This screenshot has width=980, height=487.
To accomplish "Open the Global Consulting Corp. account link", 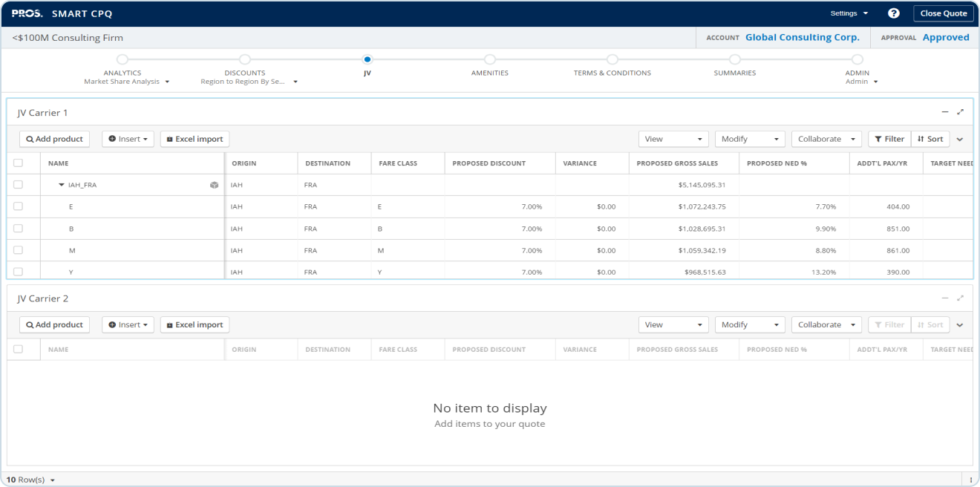I will (802, 37).
